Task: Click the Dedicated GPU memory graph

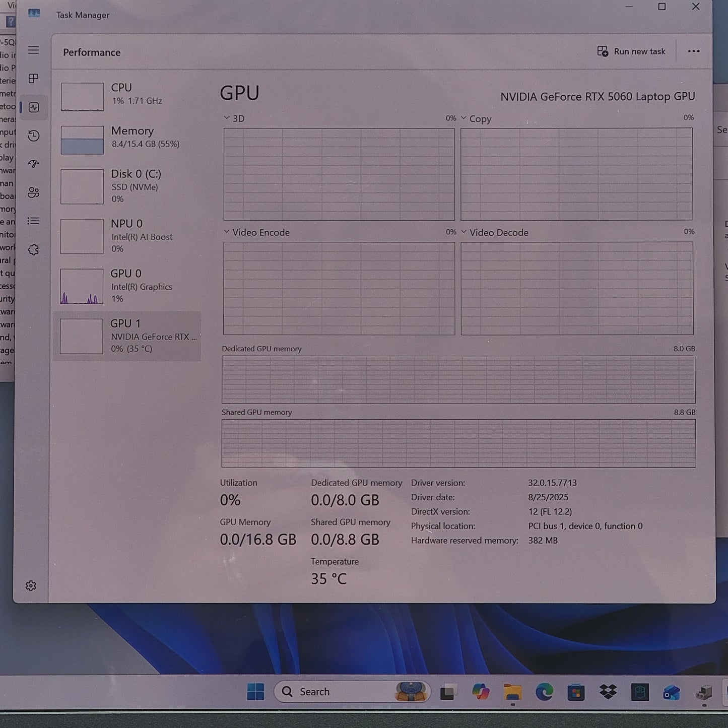Action: coord(458,379)
